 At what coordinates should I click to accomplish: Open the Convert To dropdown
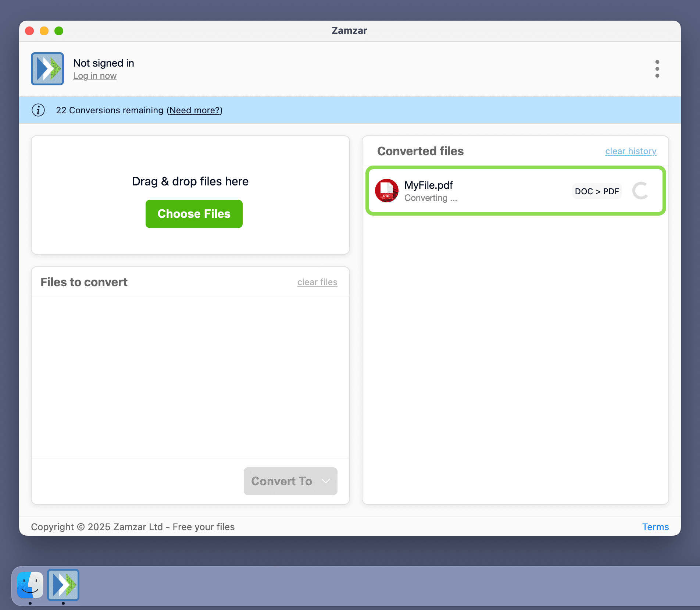[x=290, y=481]
